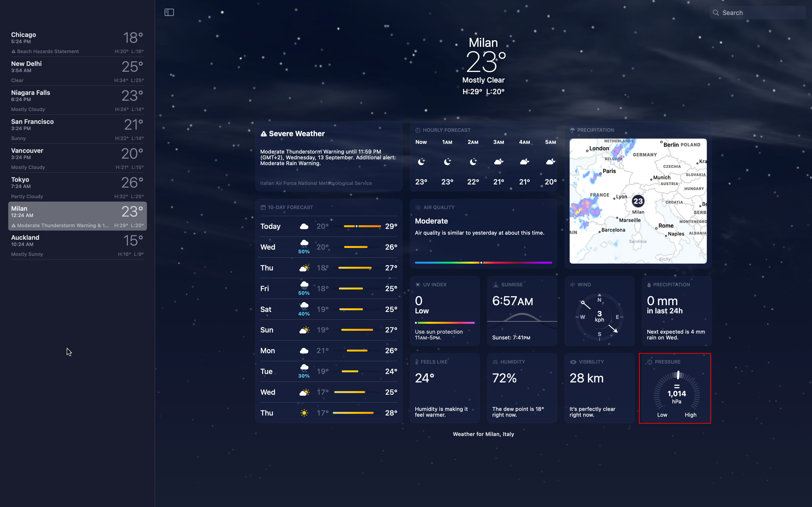Toggle the sidebar with the panel icon
The height and width of the screenshot is (507, 812).
pos(169,12)
